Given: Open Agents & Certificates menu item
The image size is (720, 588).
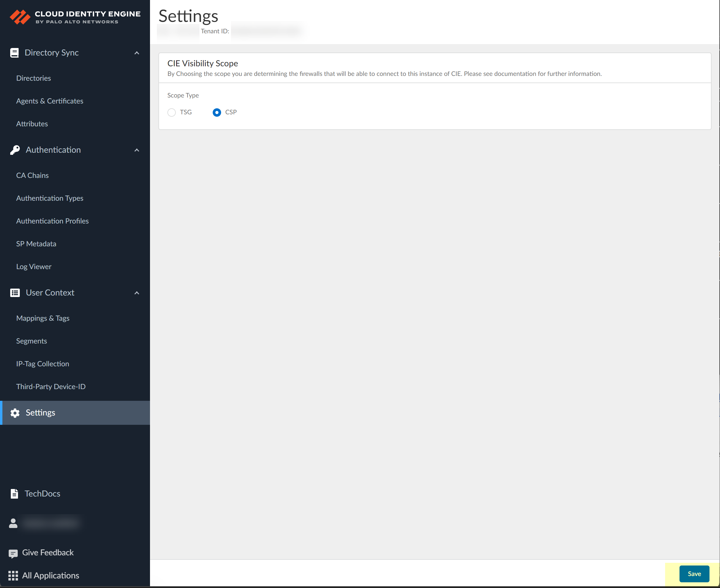Looking at the screenshot, I should [x=50, y=101].
